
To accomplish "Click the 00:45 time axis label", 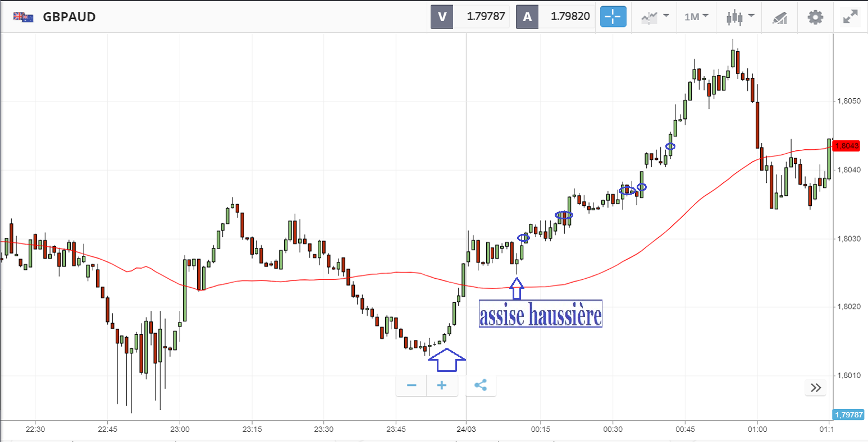I will 685,430.
